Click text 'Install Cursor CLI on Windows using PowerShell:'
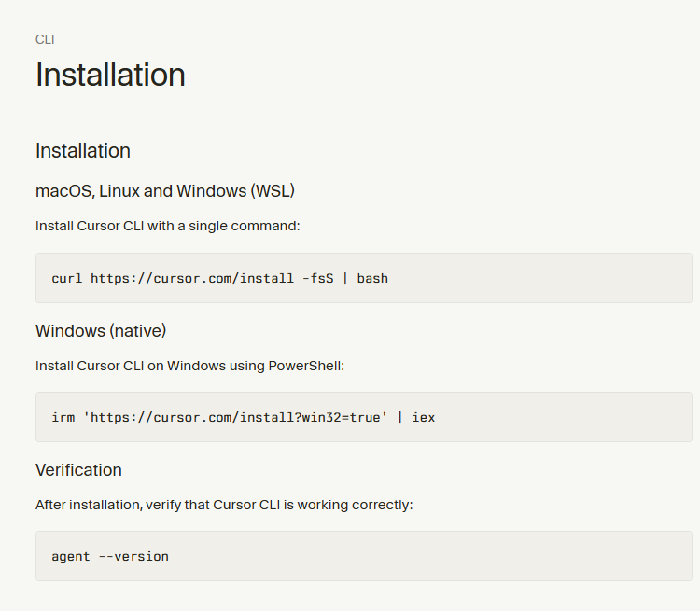700x611 pixels. coord(189,366)
